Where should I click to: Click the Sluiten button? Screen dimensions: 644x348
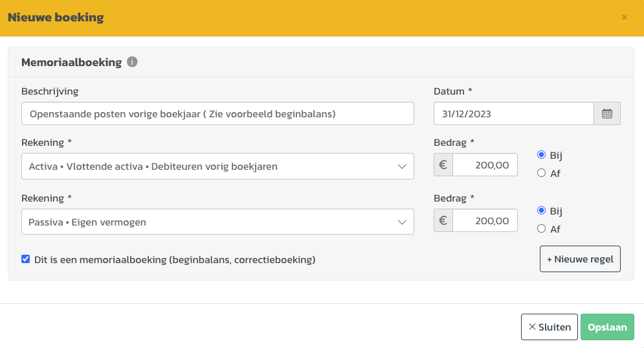550,327
